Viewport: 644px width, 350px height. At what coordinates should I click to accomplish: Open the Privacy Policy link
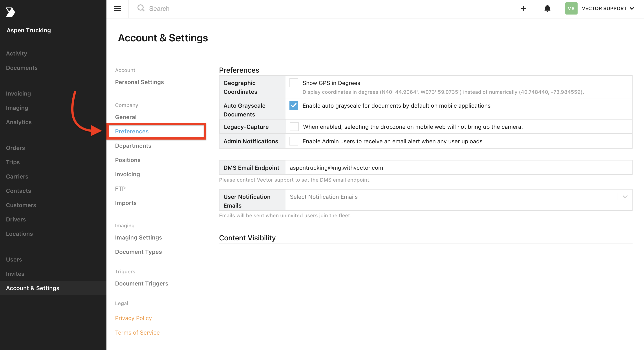coord(133,318)
